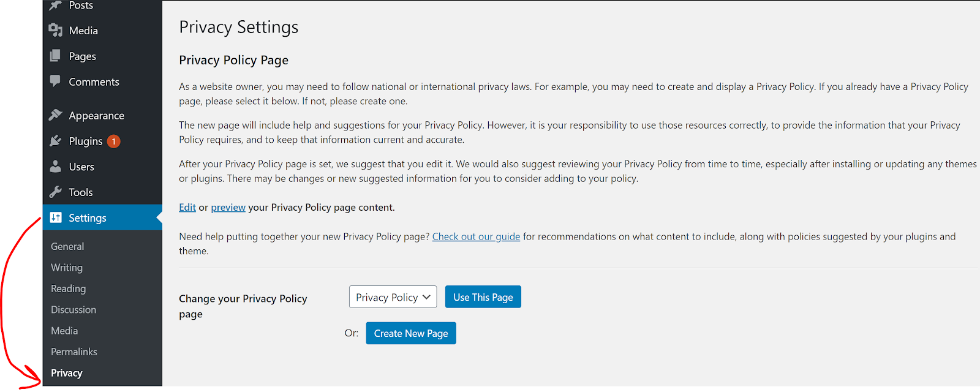Click the Privacy Policy Page subheading

233,60
